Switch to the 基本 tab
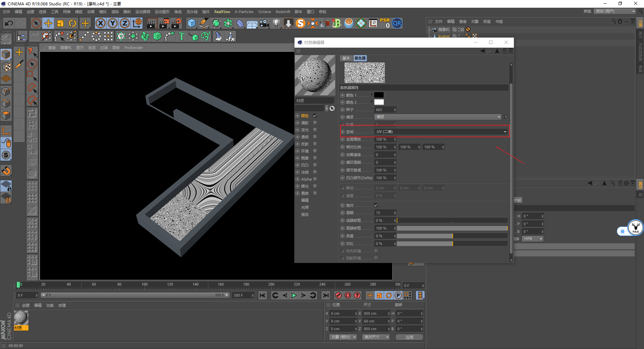 (x=346, y=58)
